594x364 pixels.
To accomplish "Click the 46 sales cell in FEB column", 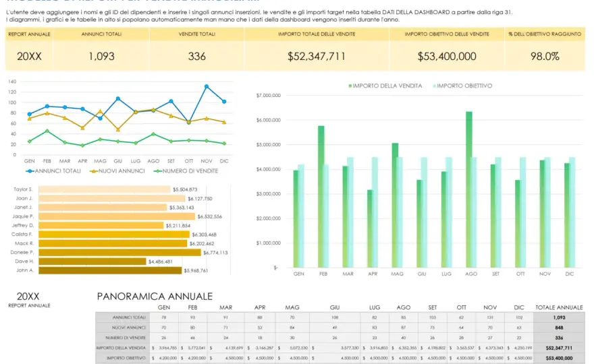I will [192, 338].
